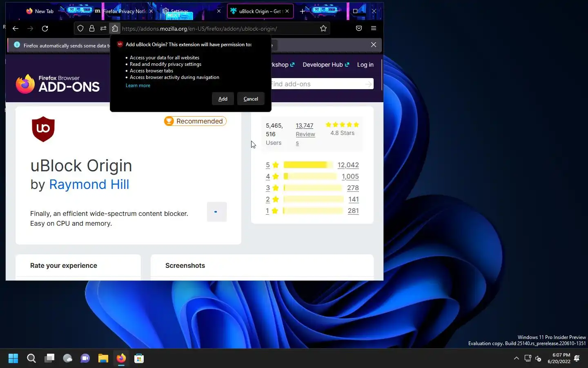The image size is (588, 368).
Task: Filter reviews by the 2-star row link
Action: click(268, 199)
